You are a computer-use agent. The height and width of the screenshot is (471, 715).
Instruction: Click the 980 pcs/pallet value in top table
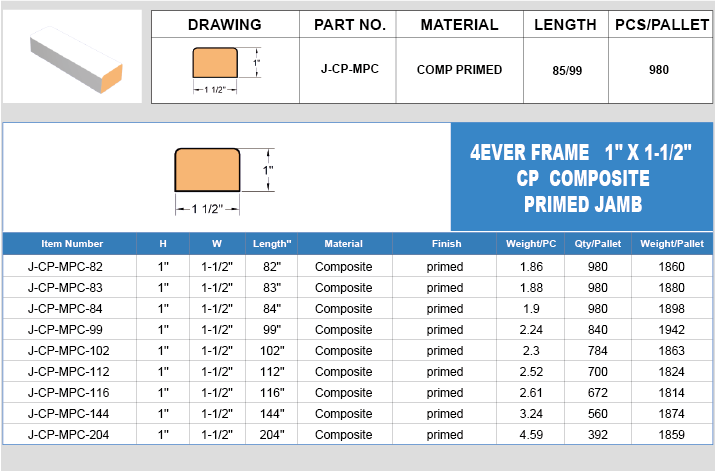click(x=659, y=70)
